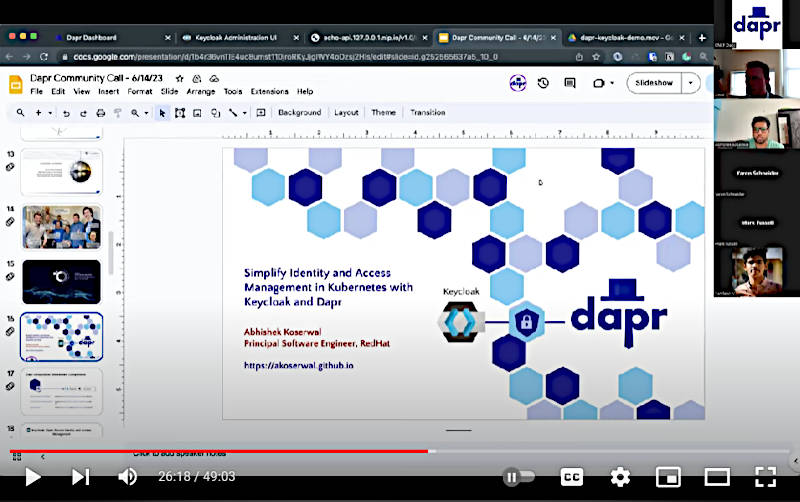Choose the Select arrow cursor tool
Viewport: 800px width, 502px height.
coord(162,113)
